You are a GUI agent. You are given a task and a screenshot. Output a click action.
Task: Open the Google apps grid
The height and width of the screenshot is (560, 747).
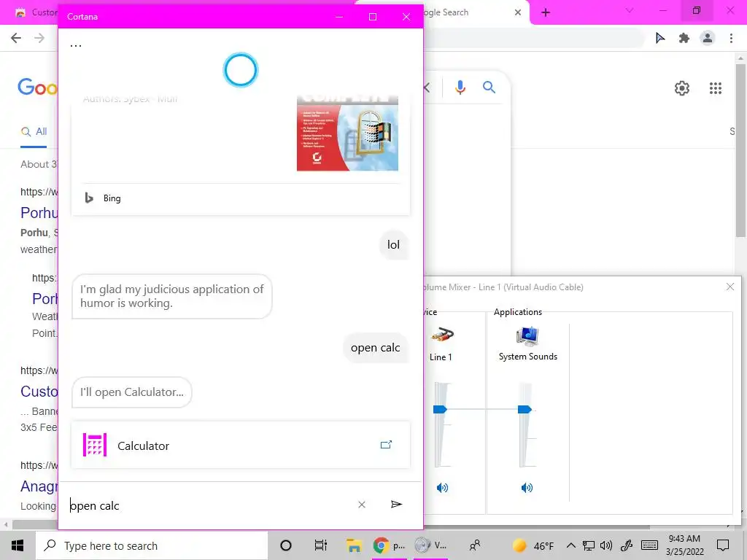click(x=716, y=88)
